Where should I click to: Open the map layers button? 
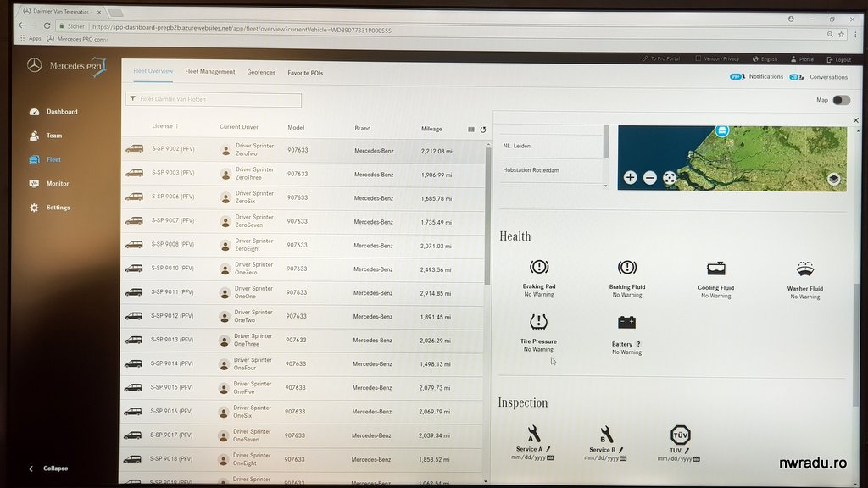pos(834,179)
